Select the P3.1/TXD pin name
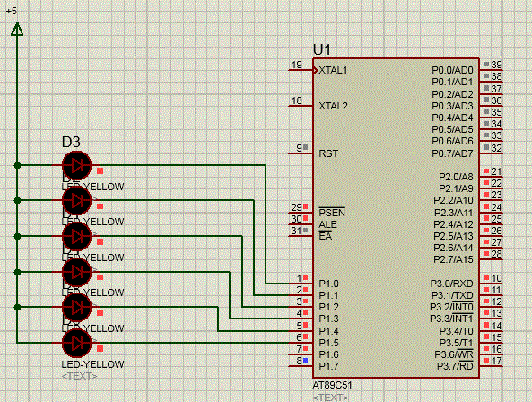This screenshot has height=402, width=532. pos(452,295)
